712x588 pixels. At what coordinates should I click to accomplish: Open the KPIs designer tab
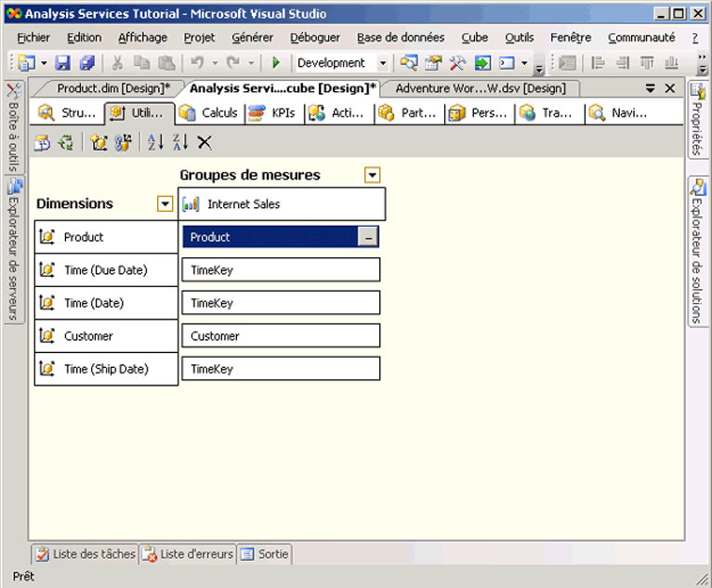pos(271,112)
